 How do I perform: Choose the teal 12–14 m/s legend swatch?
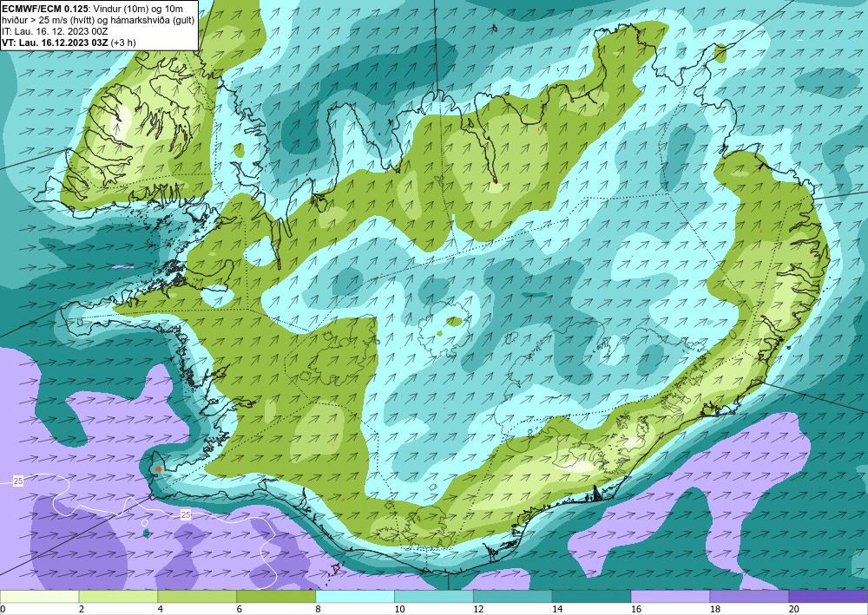pyautogui.click(x=513, y=597)
